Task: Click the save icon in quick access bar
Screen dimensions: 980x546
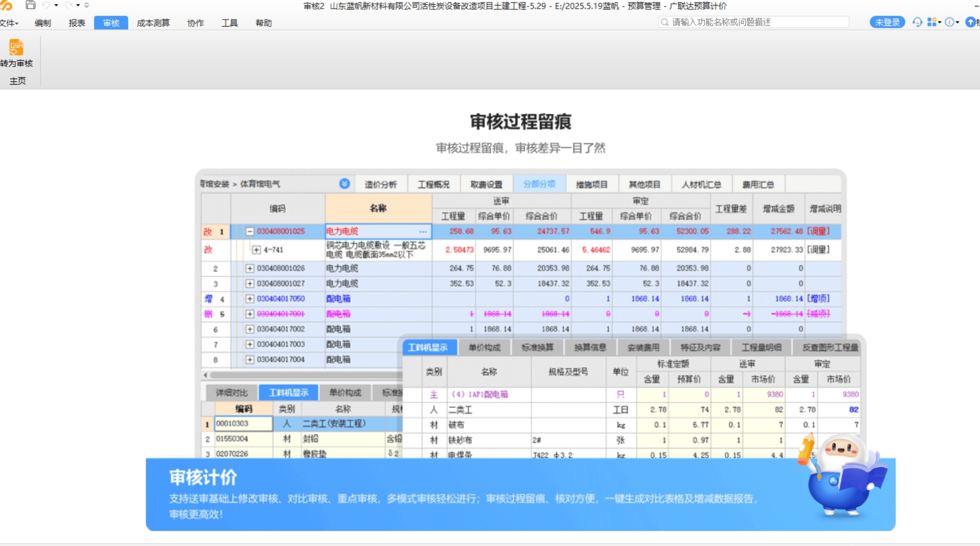Action: 31,5
